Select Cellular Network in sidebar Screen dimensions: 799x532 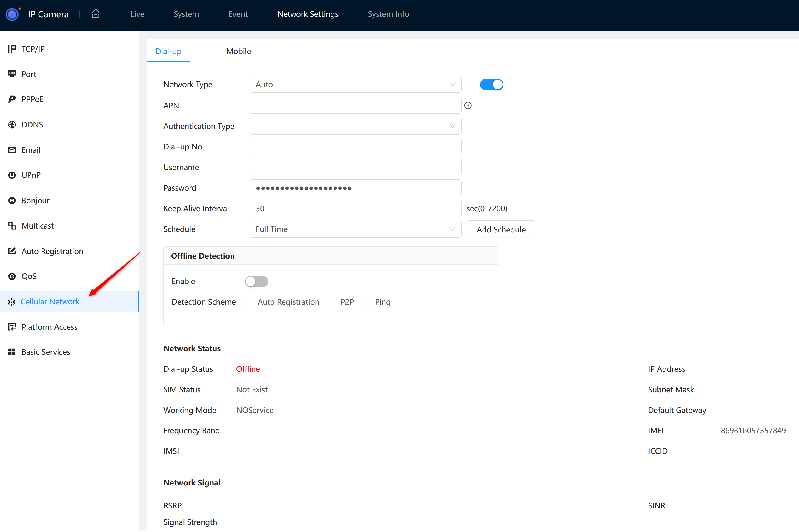pyautogui.click(x=69, y=302)
